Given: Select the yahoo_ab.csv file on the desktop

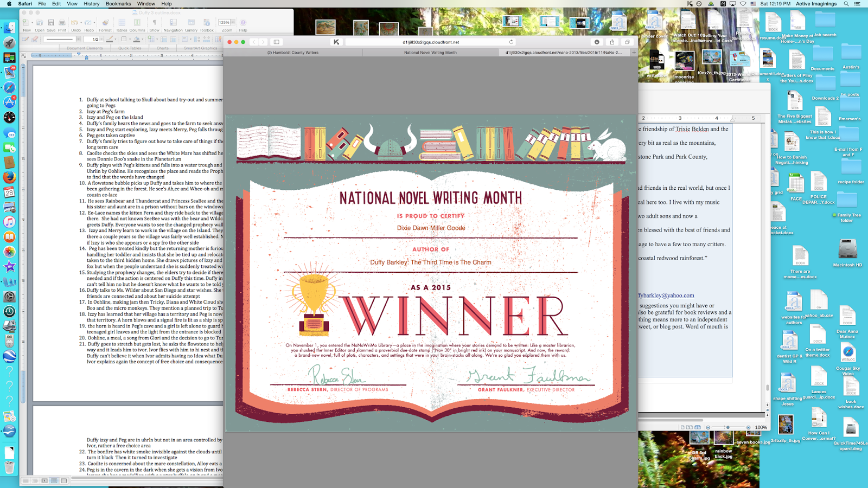Looking at the screenshot, I should click(819, 304).
